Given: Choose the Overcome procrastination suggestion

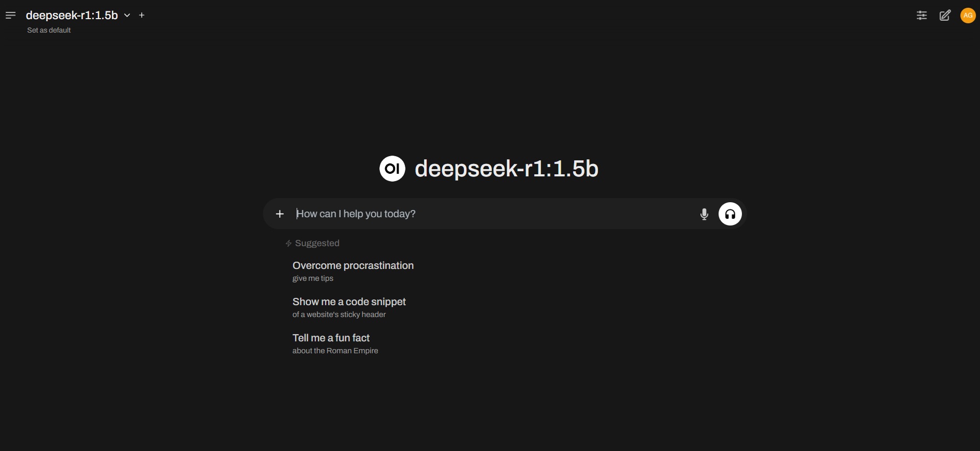Looking at the screenshot, I should [x=353, y=271].
